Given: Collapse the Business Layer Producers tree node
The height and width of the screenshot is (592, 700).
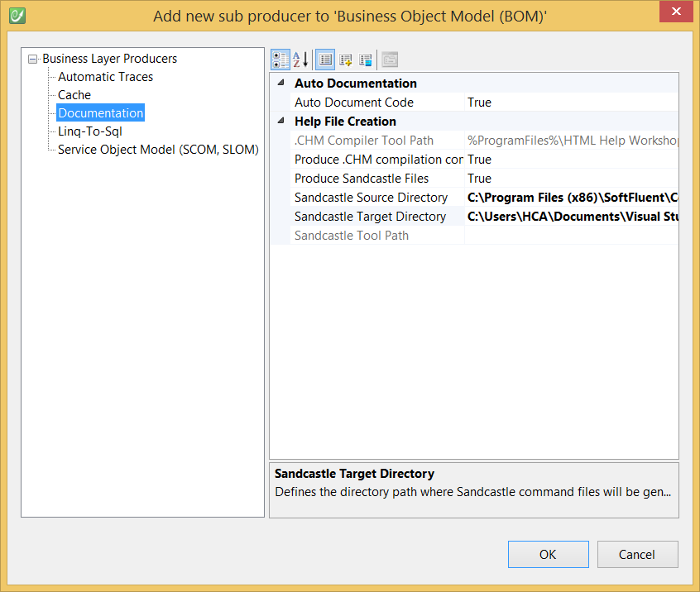Looking at the screenshot, I should click(33, 59).
